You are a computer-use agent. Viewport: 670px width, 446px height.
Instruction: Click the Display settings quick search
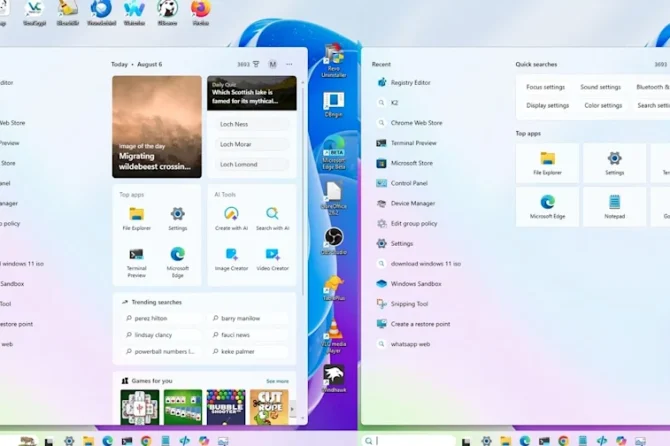point(547,105)
